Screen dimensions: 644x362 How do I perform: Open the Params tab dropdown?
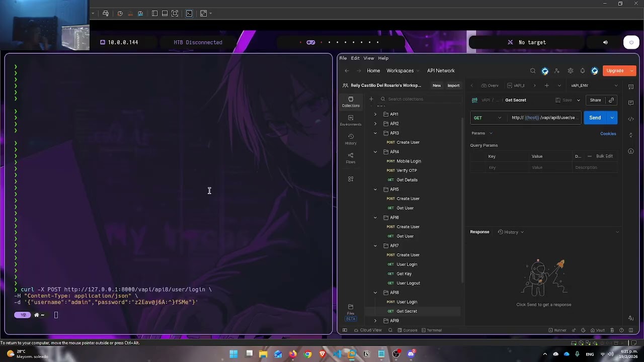482,133
